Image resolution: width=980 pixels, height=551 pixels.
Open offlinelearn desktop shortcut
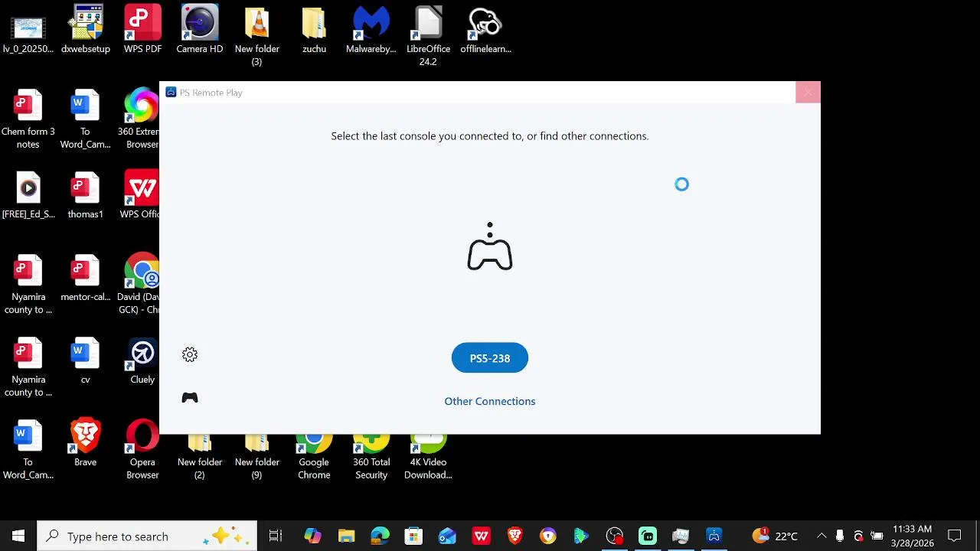[485, 31]
